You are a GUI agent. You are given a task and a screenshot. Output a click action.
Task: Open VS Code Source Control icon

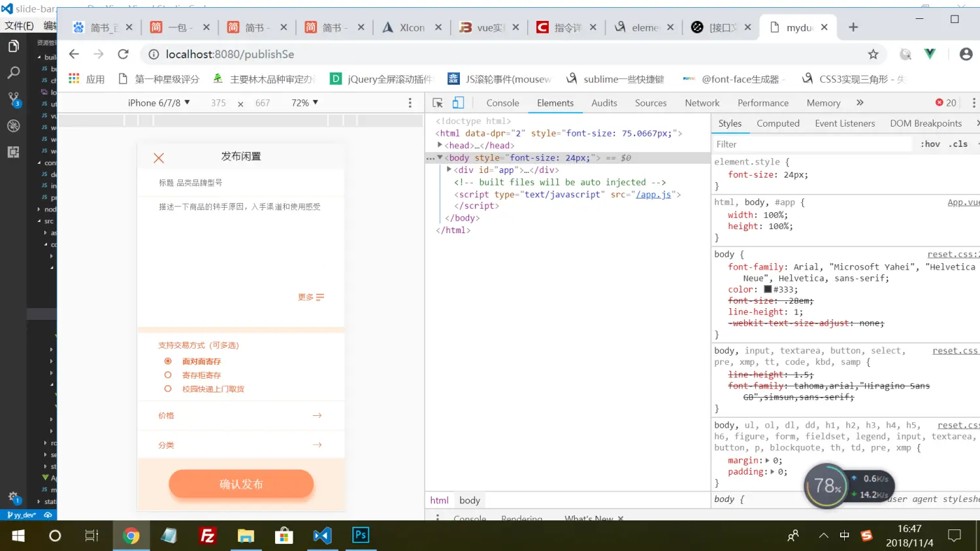coord(13,99)
